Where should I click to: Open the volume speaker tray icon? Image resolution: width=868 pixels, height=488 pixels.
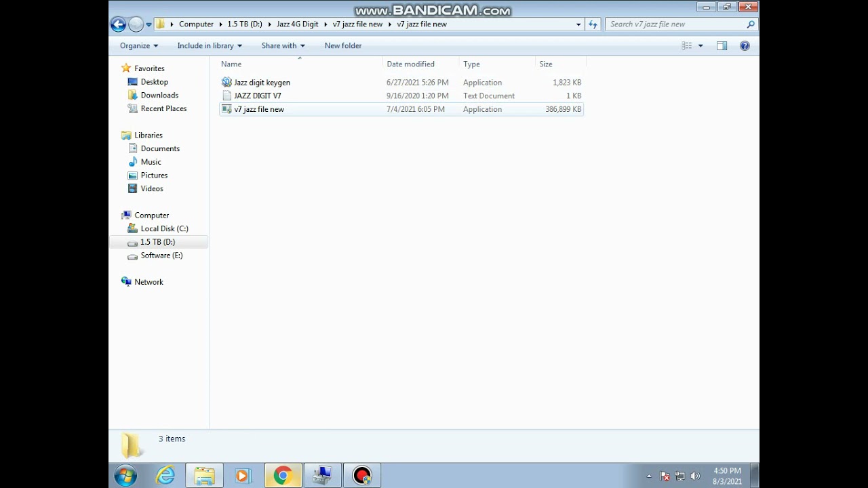point(695,476)
